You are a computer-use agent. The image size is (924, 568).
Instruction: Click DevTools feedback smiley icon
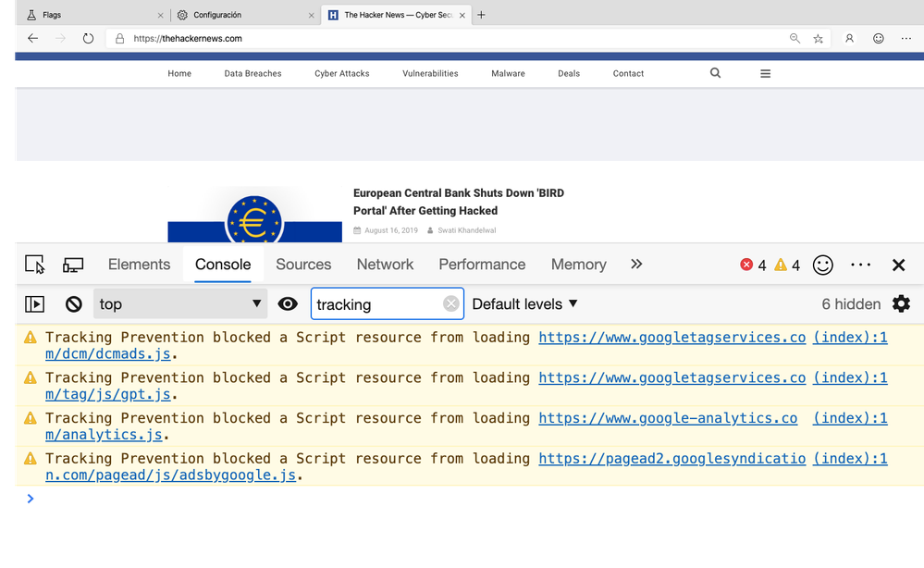tap(822, 265)
